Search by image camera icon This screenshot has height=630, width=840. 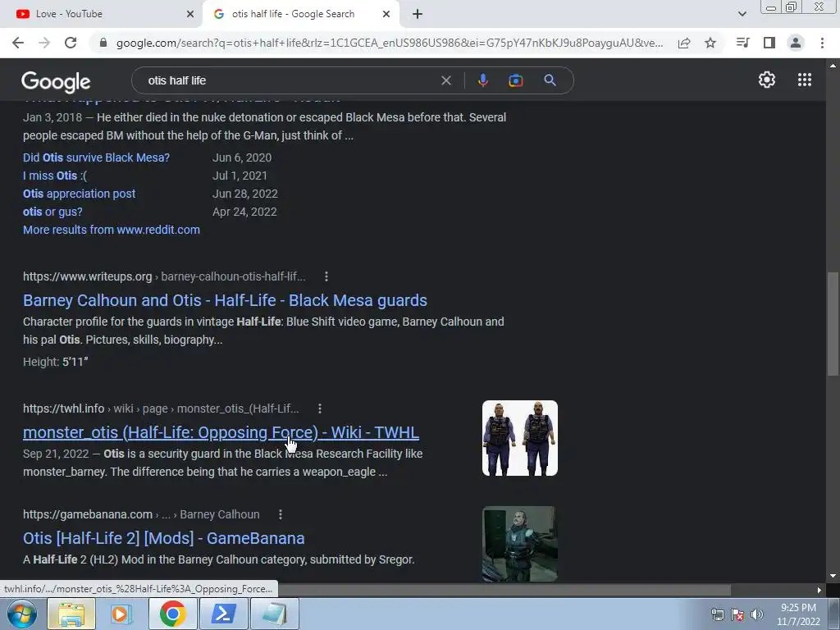pyautogui.click(x=515, y=80)
